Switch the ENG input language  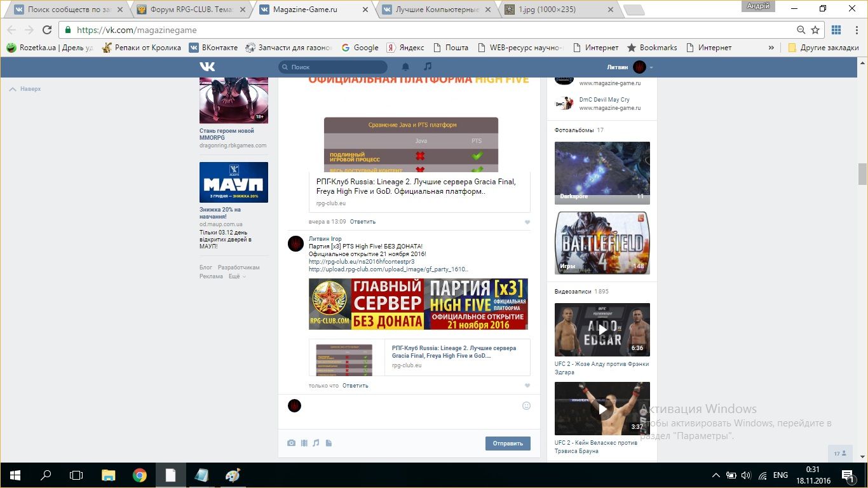pyautogui.click(x=780, y=475)
